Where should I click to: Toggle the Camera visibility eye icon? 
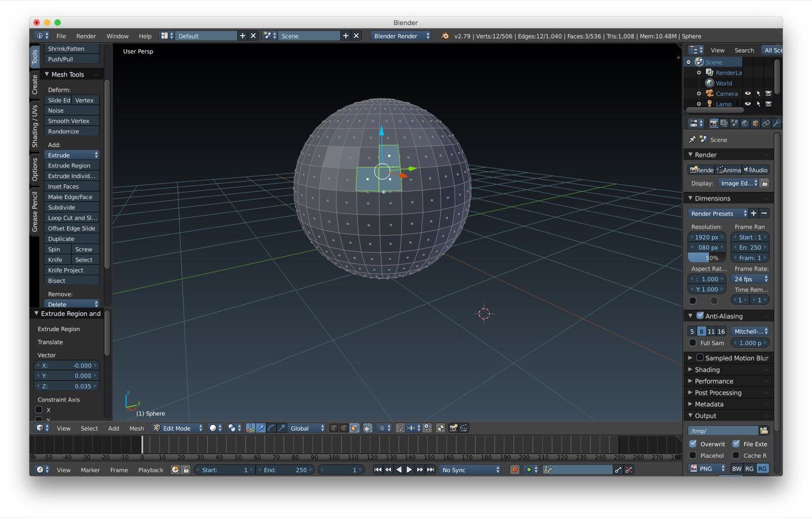click(x=748, y=93)
